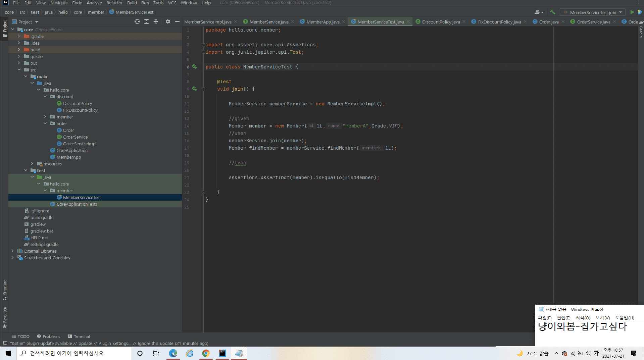Screen dimensions: 644x360
Task: Show hidden system tray icons chevron
Action: [x=556, y=353]
